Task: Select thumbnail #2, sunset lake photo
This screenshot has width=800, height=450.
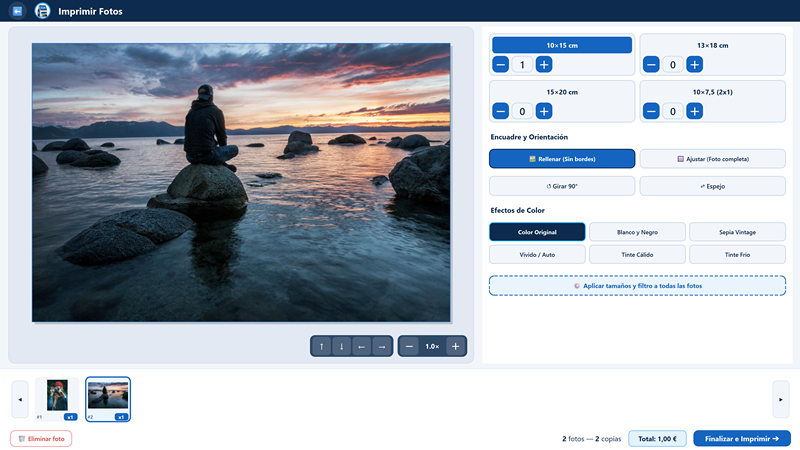Action: coord(108,399)
